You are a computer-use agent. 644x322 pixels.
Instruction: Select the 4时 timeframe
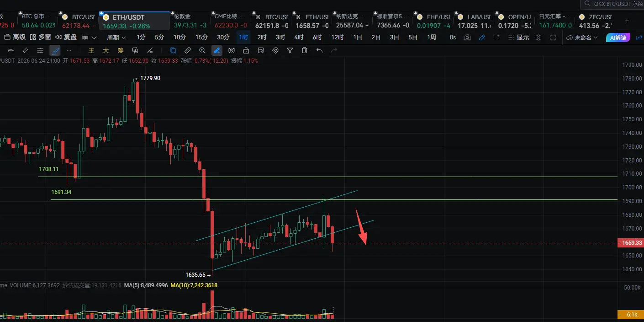pyautogui.click(x=299, y=38)
